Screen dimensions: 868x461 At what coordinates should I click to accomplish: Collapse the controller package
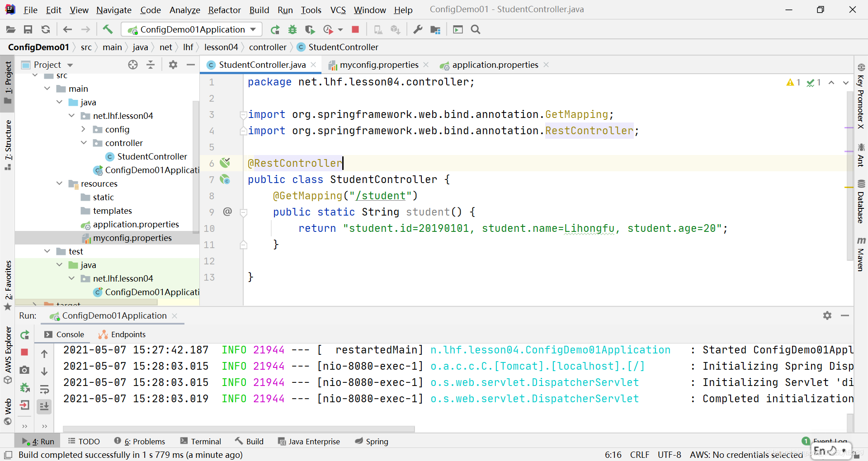pos(84,143)
